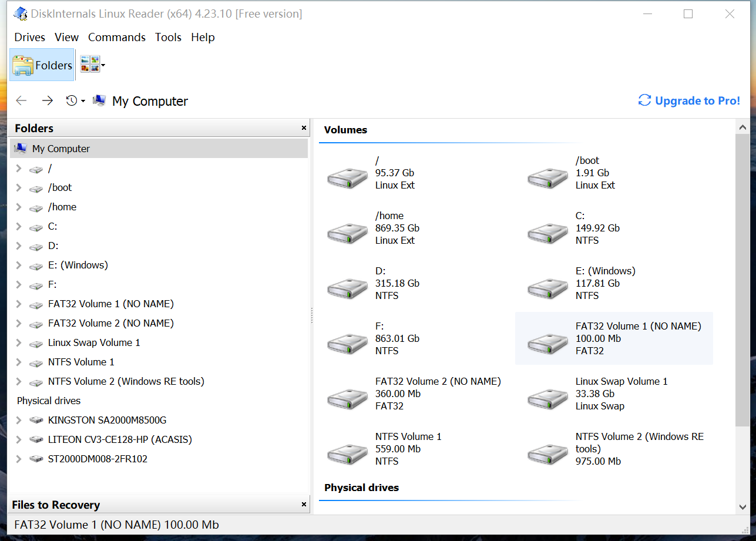Screen dimensions: 756x541
Task: Click the /boot drive icon in tree
Action: pos(36,189)
